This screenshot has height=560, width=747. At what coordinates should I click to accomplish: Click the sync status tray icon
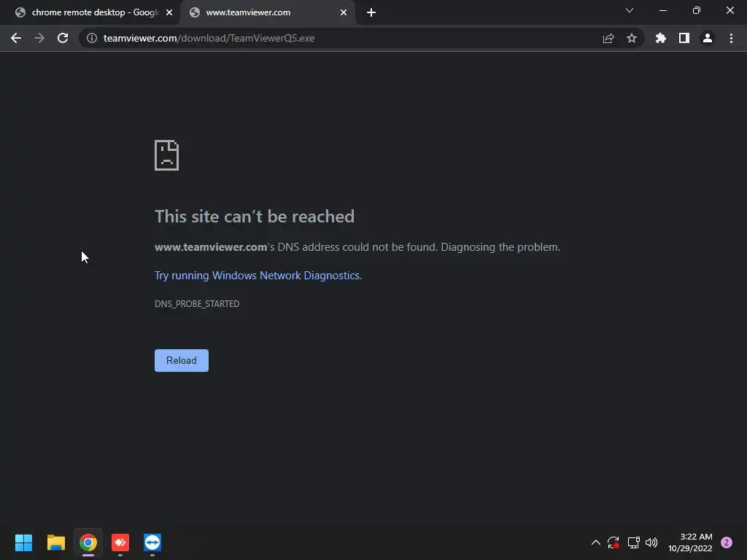pos(613,542)
